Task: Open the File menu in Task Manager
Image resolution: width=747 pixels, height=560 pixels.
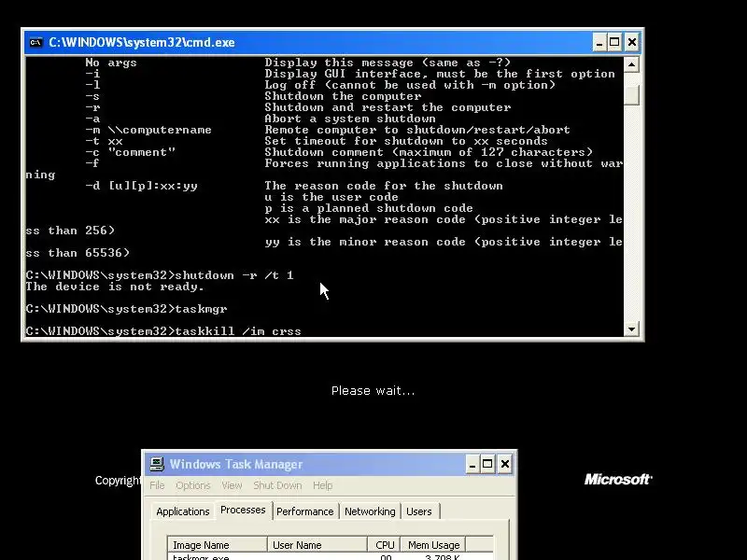Action: pyautogui.click(x=157, y=485)
